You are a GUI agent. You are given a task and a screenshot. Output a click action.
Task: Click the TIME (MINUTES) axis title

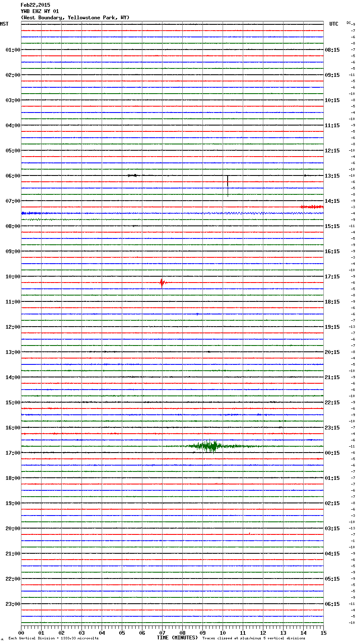tap(177, 638)
